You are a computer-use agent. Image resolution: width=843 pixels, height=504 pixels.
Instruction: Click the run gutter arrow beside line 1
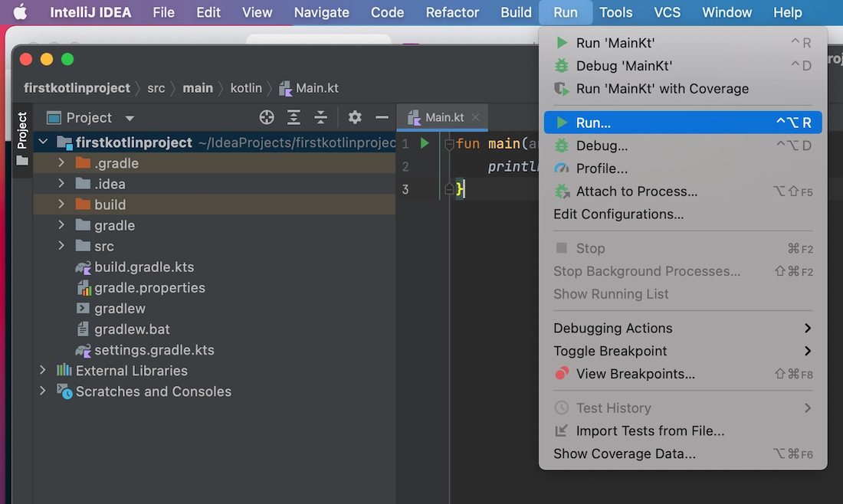[x=425, y=143]
